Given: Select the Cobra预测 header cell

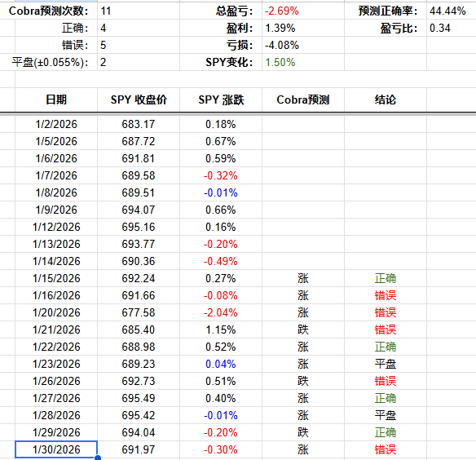Looking at the screenshot, I should pos(303,100).
